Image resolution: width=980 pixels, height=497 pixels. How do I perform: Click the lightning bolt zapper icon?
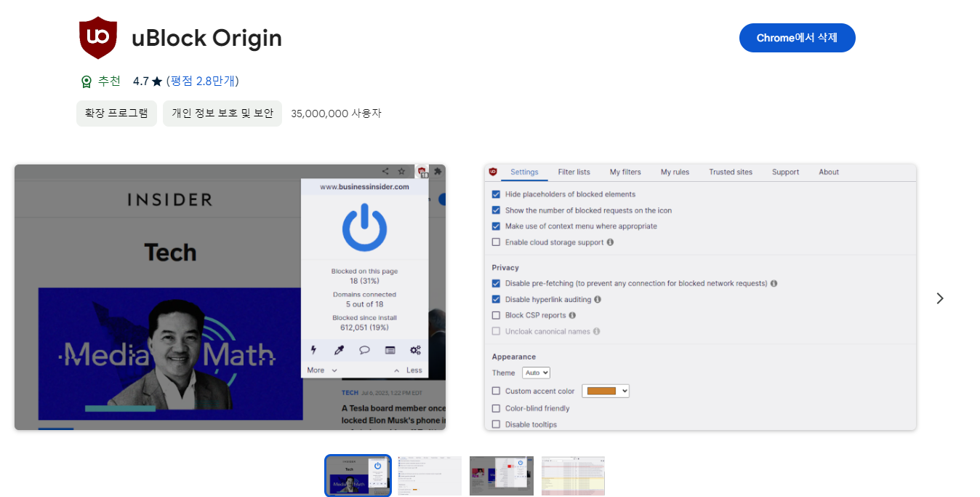[x=314, y=350]
